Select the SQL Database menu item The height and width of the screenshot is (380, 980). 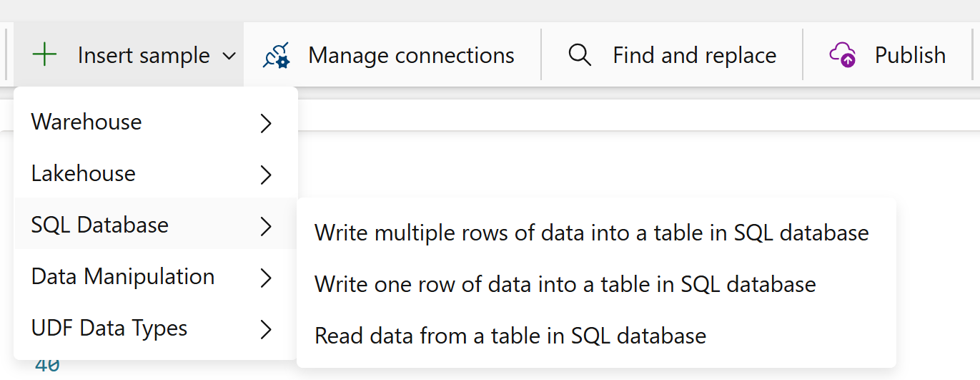point(155,225)
